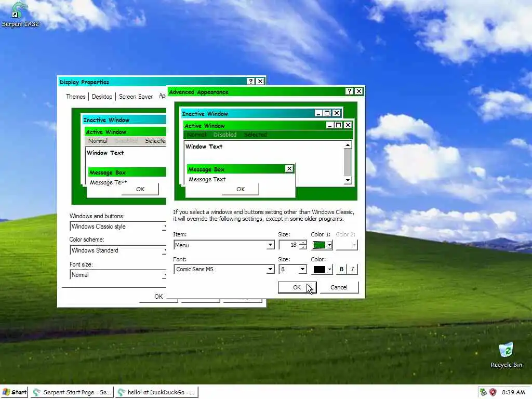Screen dimensions: 532x399
Task: Click the Message Box title bar in preview
Action: click(x=240, y=169)
